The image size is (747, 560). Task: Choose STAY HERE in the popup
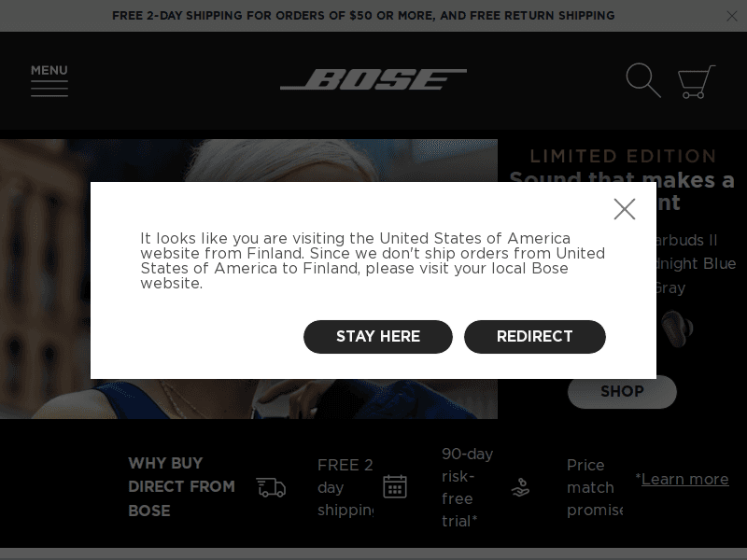click(377, 337)
